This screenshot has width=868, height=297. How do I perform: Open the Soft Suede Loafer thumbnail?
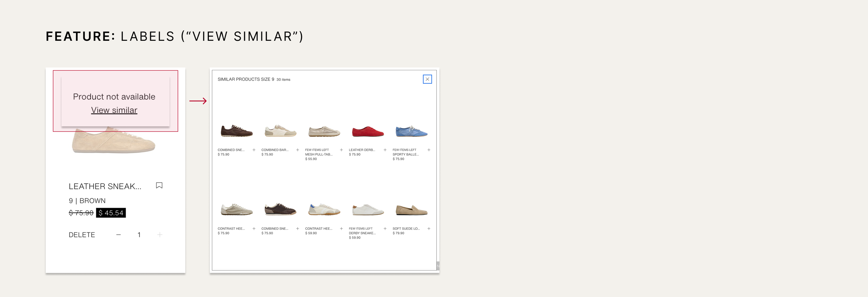pyautogui.click(x=412, y=210)
